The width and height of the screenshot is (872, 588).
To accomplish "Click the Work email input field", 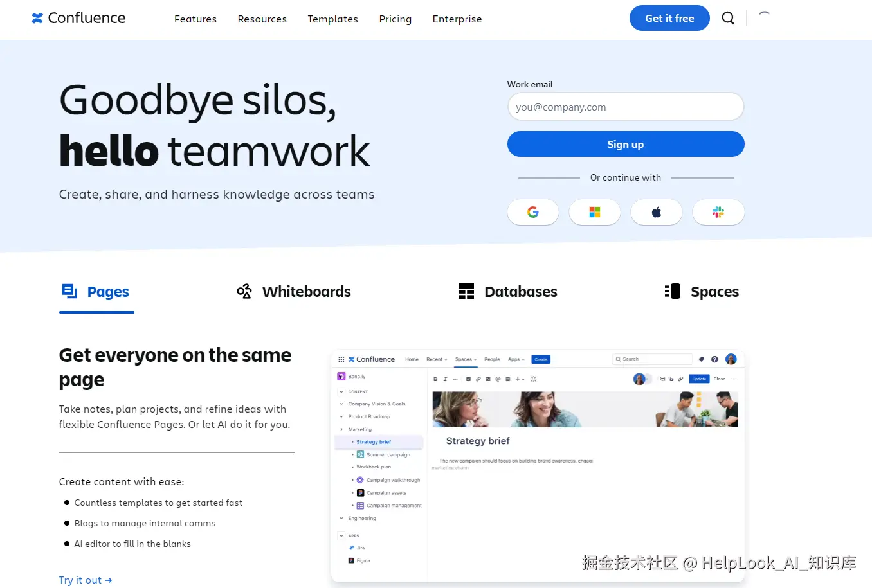I will click(x=626, y=107).
